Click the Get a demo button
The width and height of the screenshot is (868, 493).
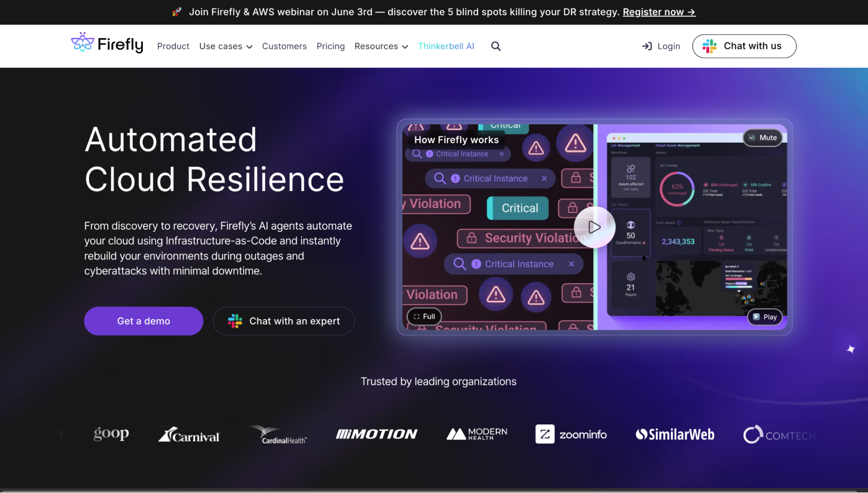[x=143, y=321]
